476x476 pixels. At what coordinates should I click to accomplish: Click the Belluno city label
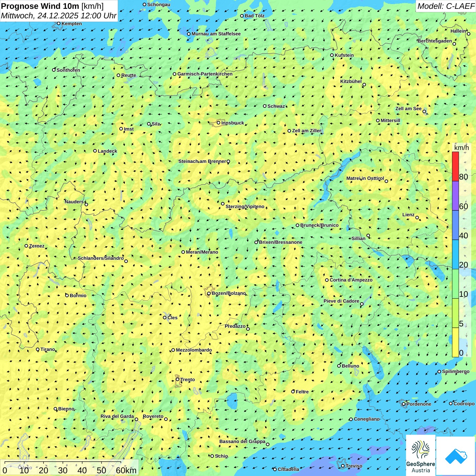[350, 366]
